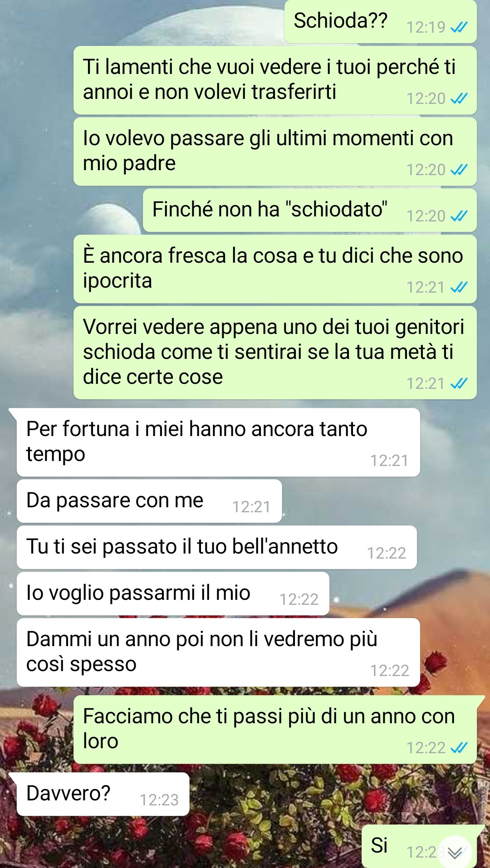The image size is (490, 868).
Task: Select the "Per fortuna i miei" received message
Action: coord(218,442)
